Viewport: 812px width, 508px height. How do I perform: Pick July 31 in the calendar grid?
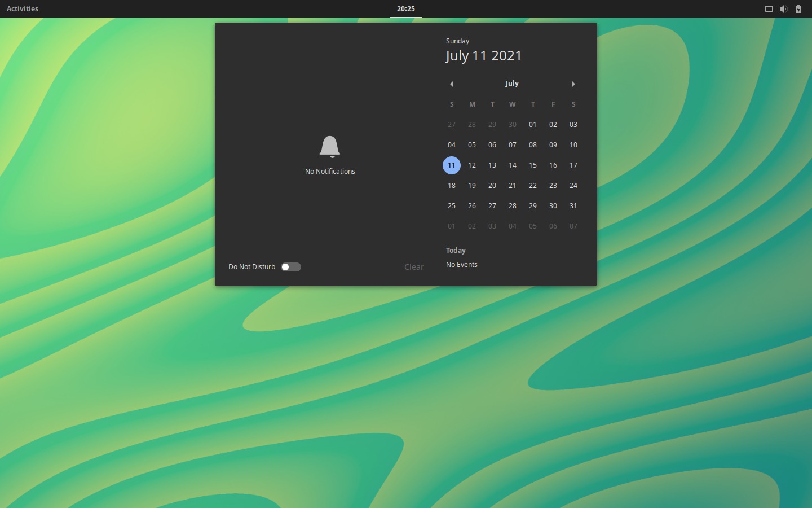pyautogui.click(x=573, y=206)
